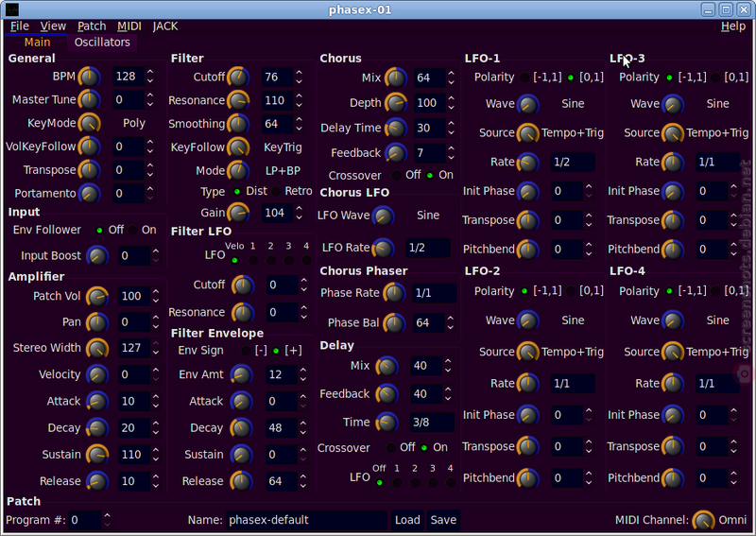
Task: Decrease Amplifier Decay with its down arrow
Action: 155,432
